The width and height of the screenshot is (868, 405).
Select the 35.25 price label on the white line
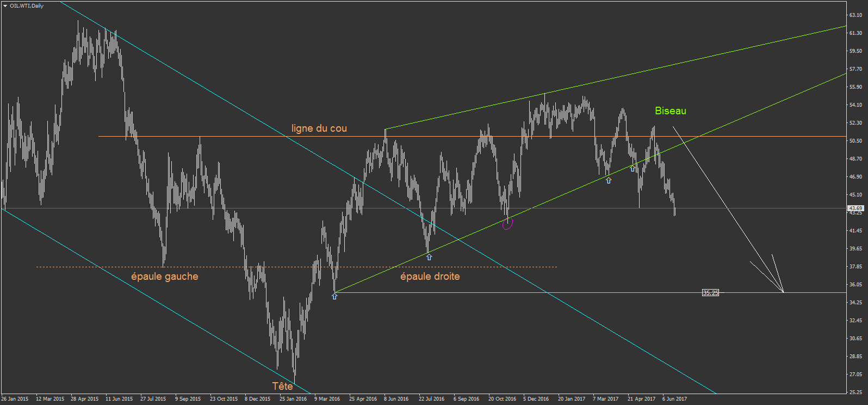point(710,293)
